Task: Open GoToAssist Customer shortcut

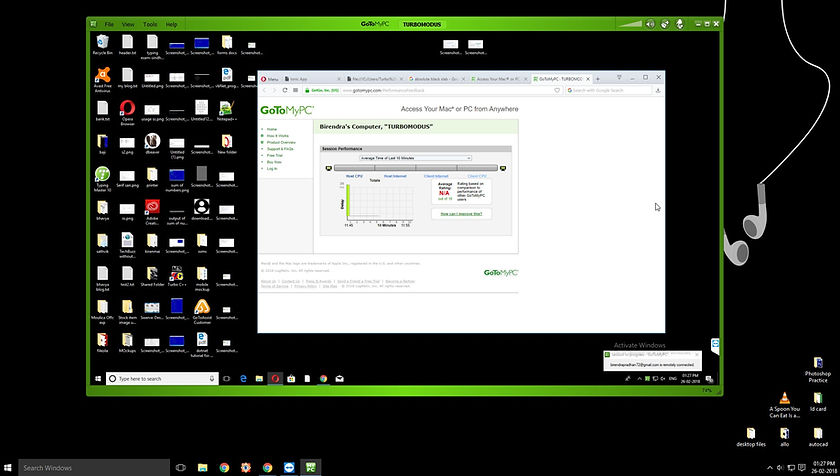Action: click(202, 312)
